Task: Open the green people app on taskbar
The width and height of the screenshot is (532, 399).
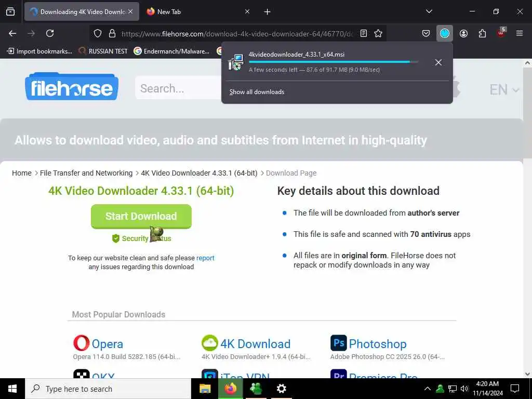Action: tap(256, 389)
